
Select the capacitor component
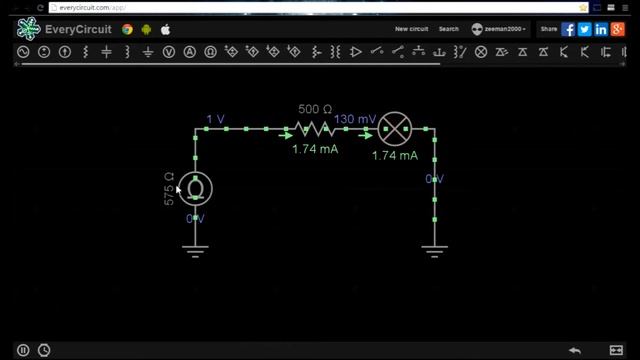(x=107, y=52)
